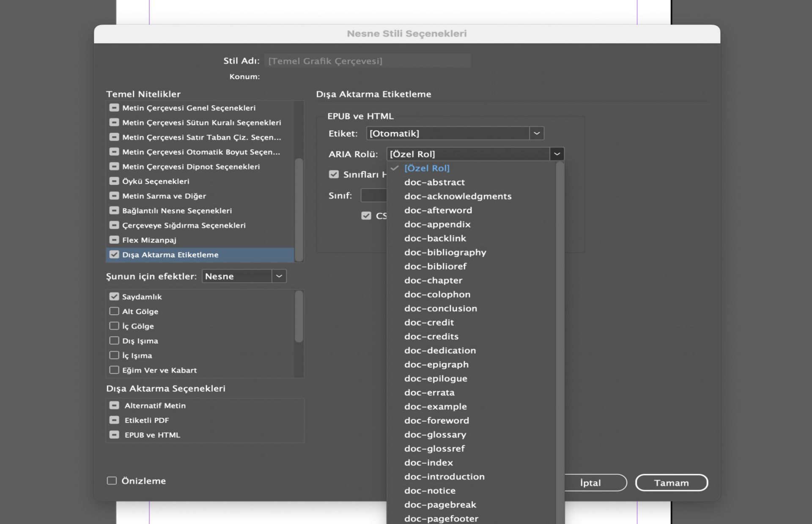The height and width of the screenshot is (524, 812).
Task: Toggle the Bağlantılı Nesne Seçenekleri icon
Action: click(x=114, y=210)
